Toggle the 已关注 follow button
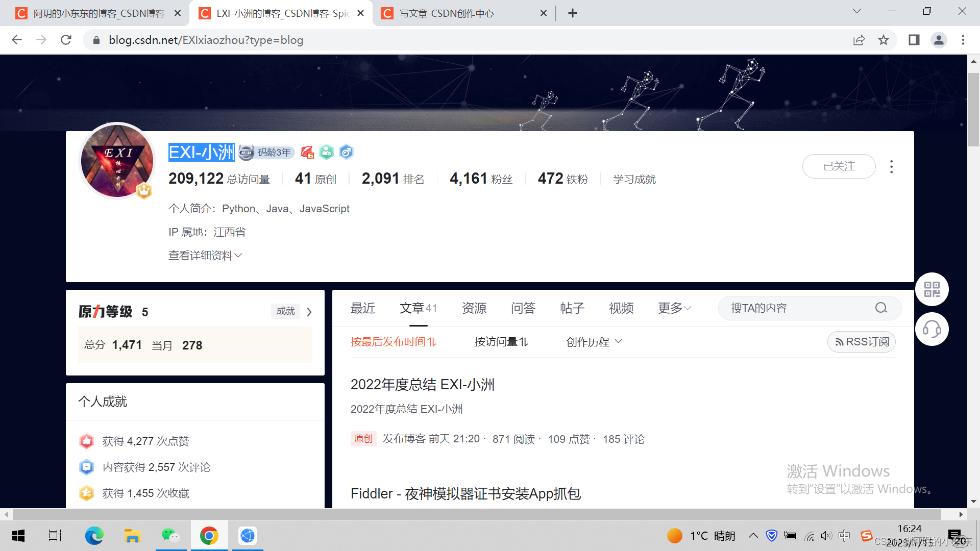 (839, 166)
